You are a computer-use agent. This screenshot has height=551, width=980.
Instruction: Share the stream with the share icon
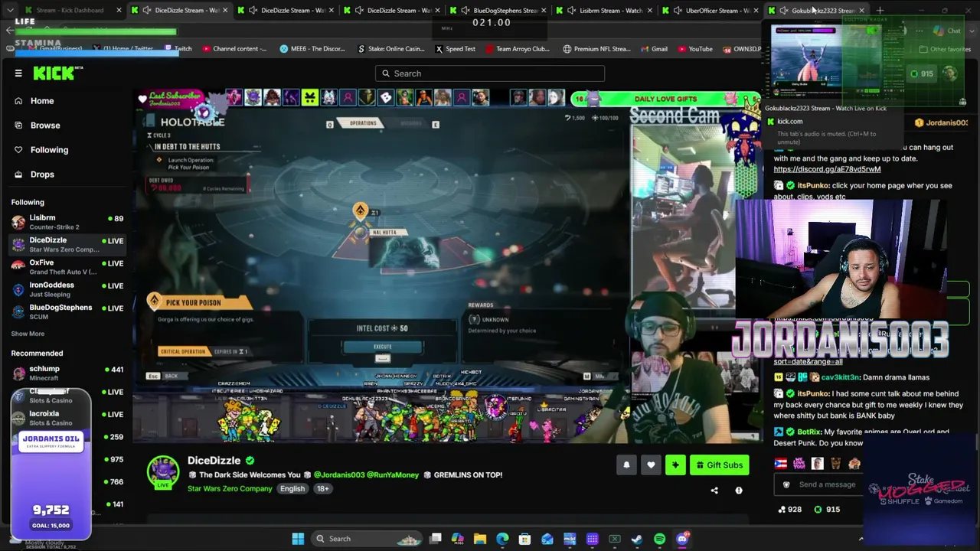(x=714, y=491)
